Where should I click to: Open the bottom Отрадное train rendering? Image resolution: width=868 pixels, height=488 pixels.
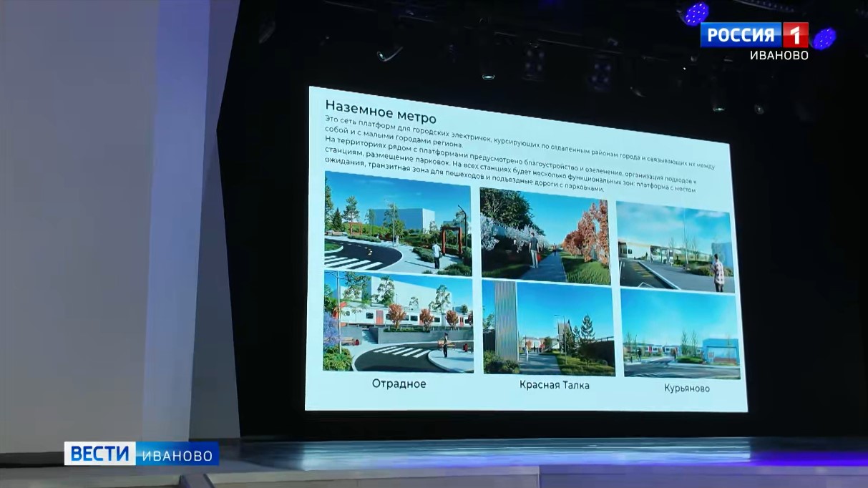(398, 322)
